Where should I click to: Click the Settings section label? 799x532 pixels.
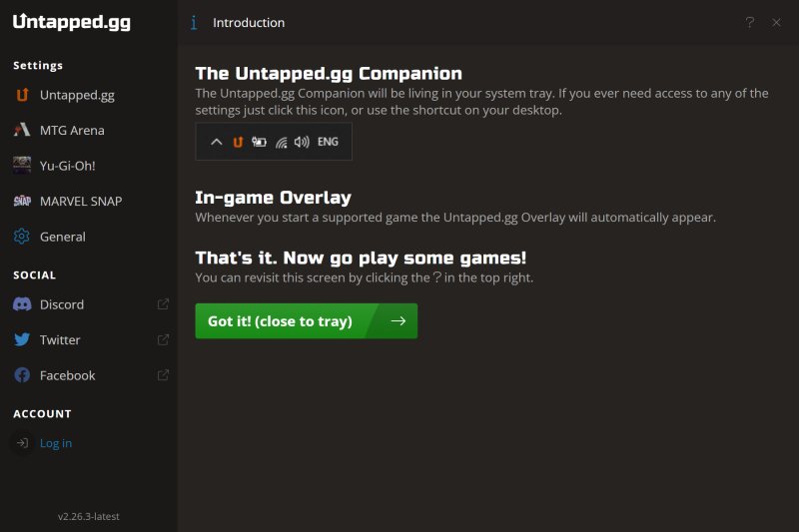pos(38,65)
